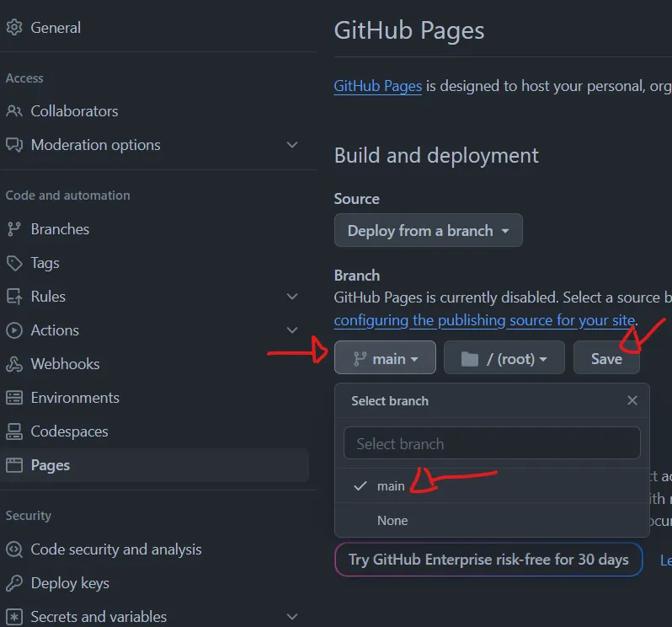The height and width of the screenshot is (627, 672).
Task: Open the configuring the publishing source link
Action: (484, 320)
